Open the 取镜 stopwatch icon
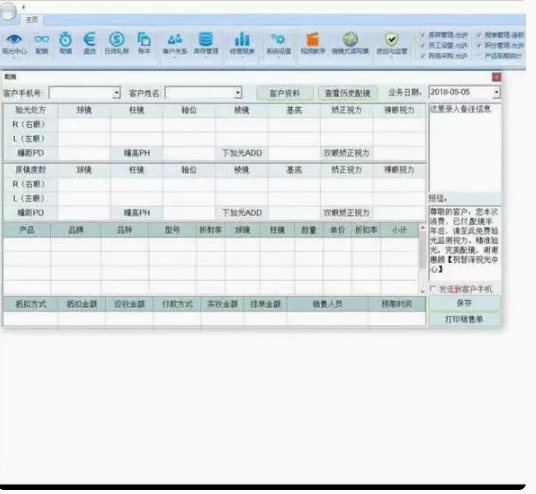536x494 pixels. coord(65,43)
